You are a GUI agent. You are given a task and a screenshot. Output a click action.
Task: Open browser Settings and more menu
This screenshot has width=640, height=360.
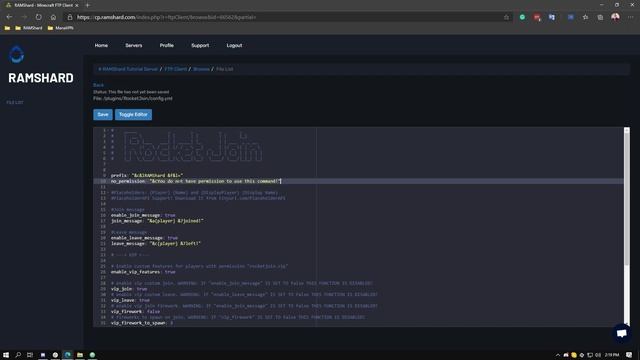tap(630, 17)
